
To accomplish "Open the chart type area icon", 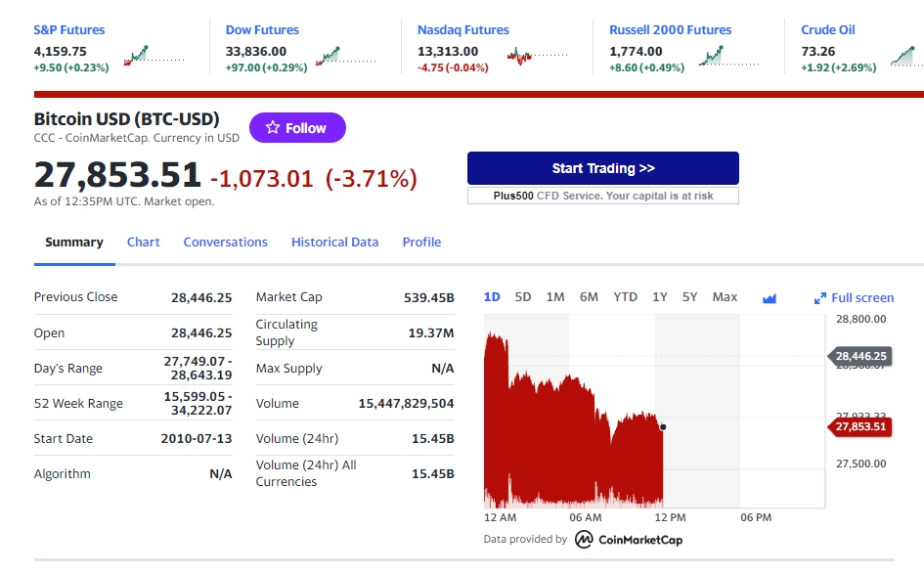I will [769, 299].
